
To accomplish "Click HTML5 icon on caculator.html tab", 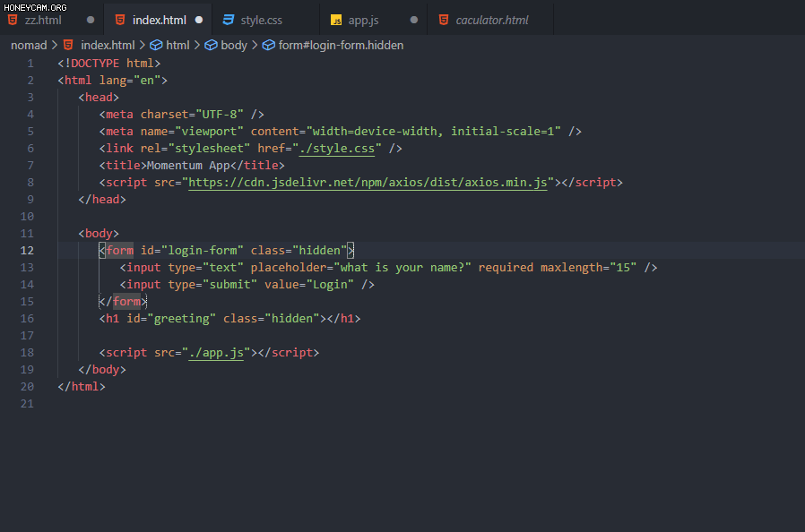I will [444, 20].
